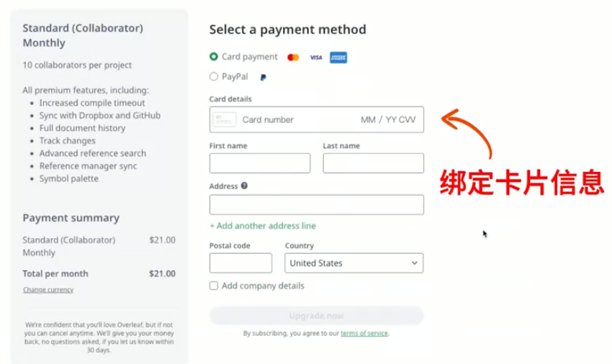This screenshot has height=364, width=612.
Task: Check the Add company details checkbox
Action: [x=214, y=286]
